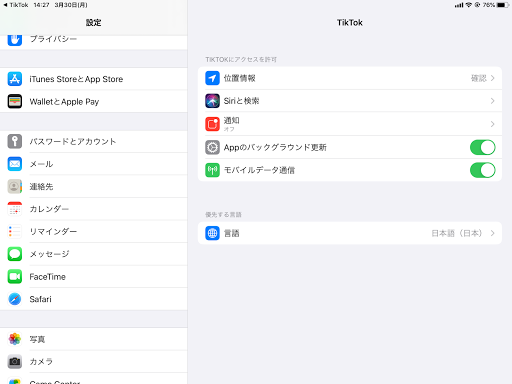512x384 pixels.
Task: Click 写真 row label
Action: [x=37, y=339]
